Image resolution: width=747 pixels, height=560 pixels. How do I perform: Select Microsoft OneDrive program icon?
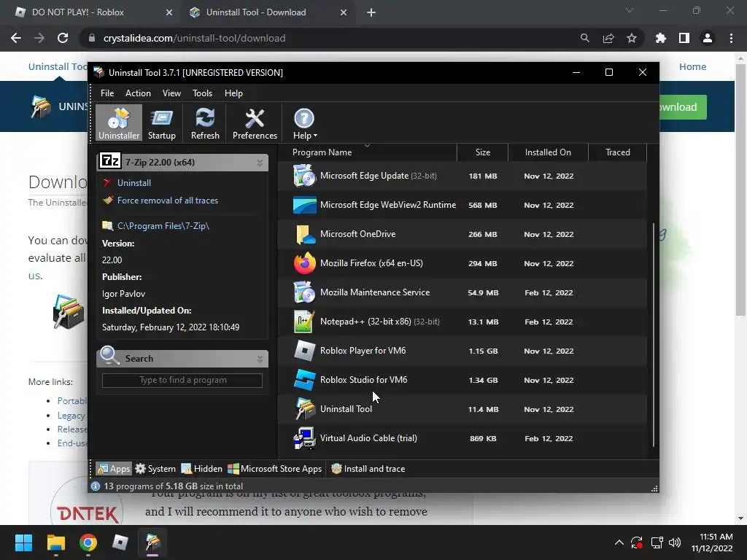coord(304,234)
